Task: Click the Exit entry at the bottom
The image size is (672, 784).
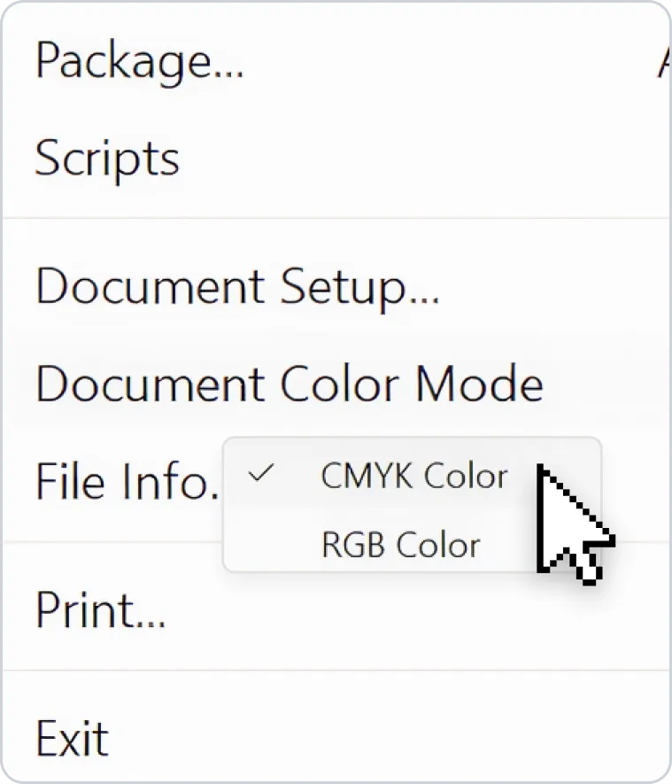Action: (x=73, y=738)
